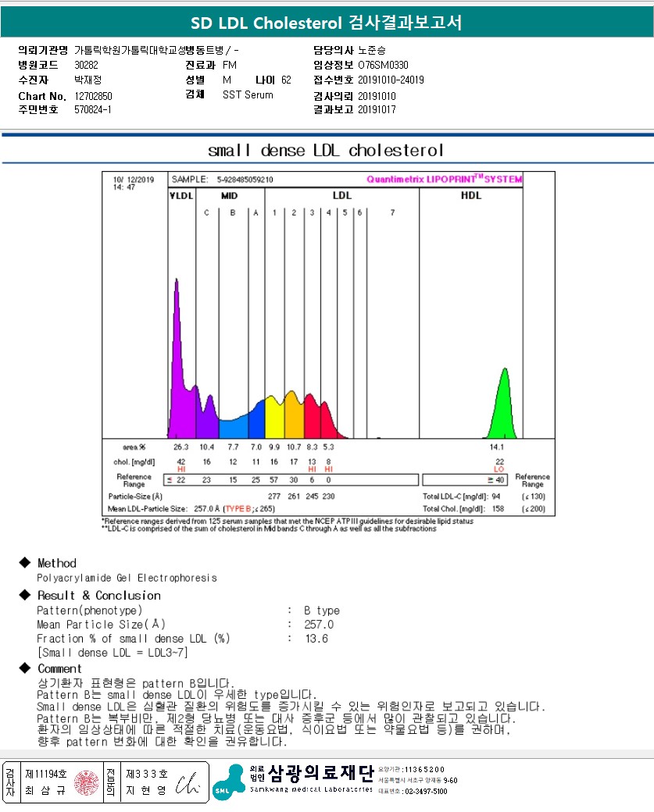Click the SML logo in the footer
This screenshot has height=812, width=654.
(x=229, y=782)
